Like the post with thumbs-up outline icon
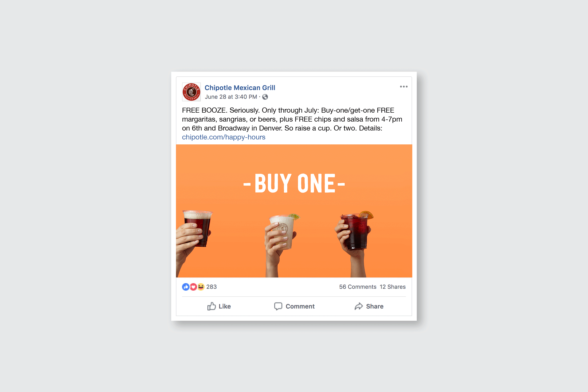Image resolution: width=588 pixels, height=392 pixels. pos(211,306)
